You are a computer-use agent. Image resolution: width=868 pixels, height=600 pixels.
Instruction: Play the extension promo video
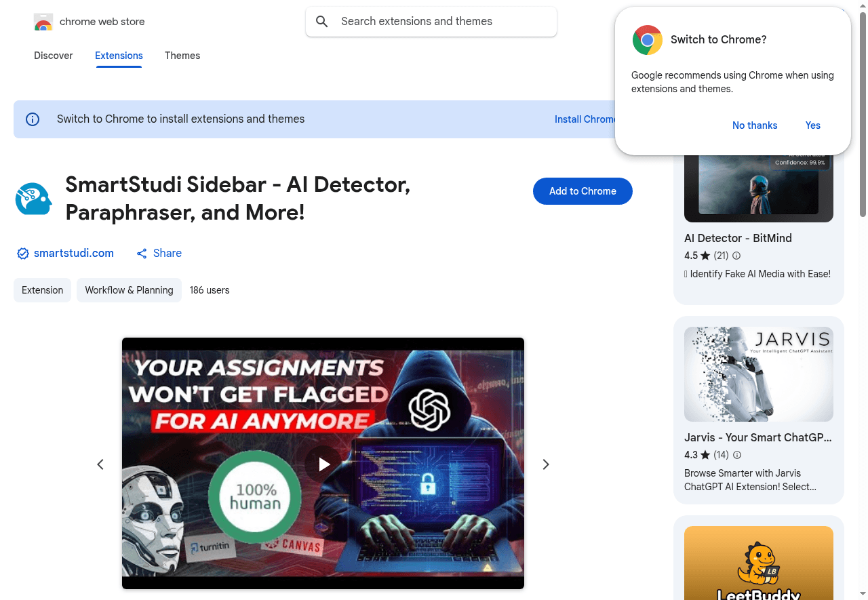pyautogui.click(x=323, y=464)
